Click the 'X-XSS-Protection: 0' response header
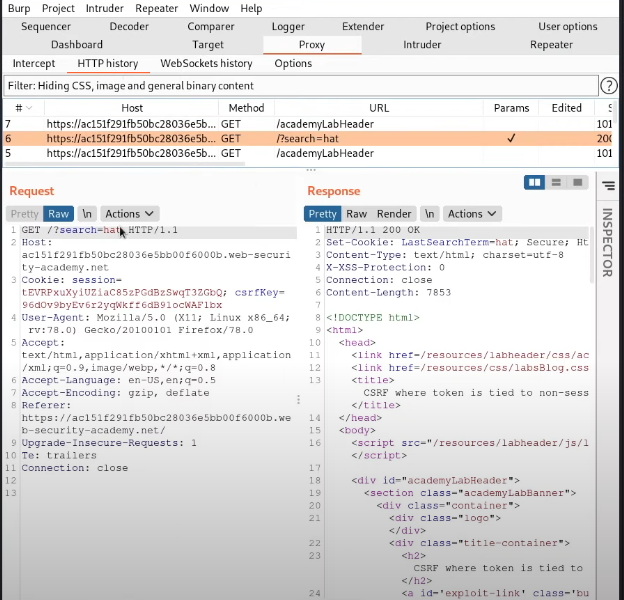The width and height of the screenshot is (624, 600). coord(385,267)
